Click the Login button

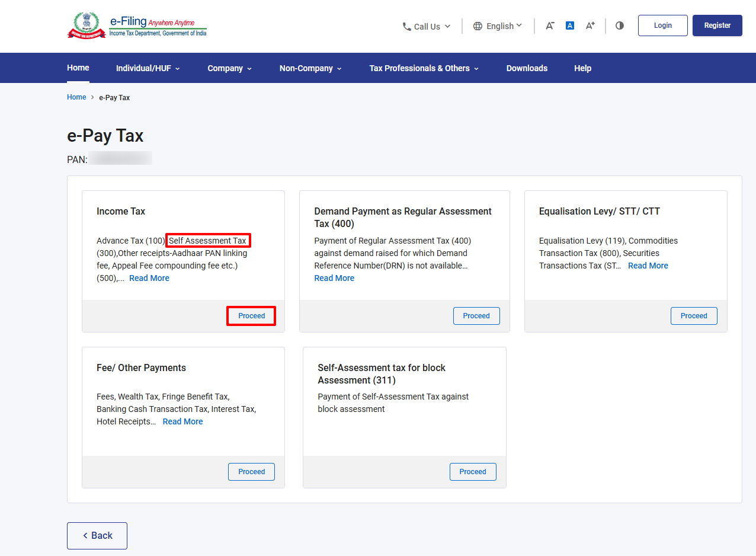tap(663, 25)
